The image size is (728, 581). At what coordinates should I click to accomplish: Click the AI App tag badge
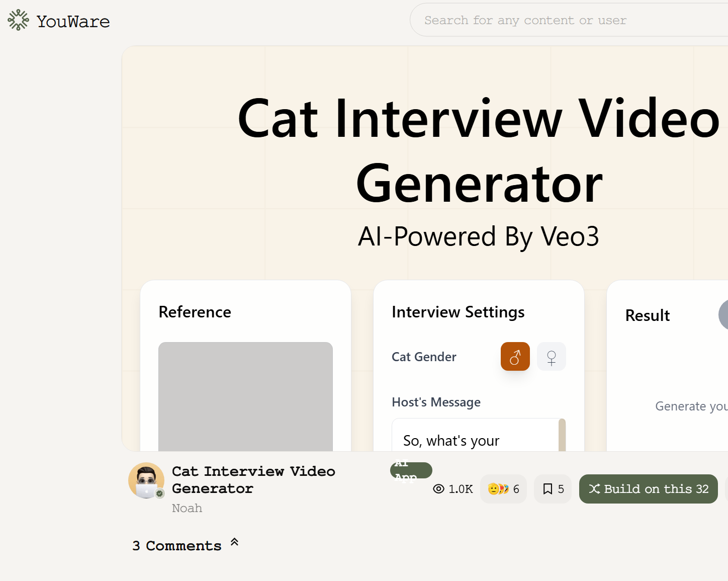pos(411,470)
